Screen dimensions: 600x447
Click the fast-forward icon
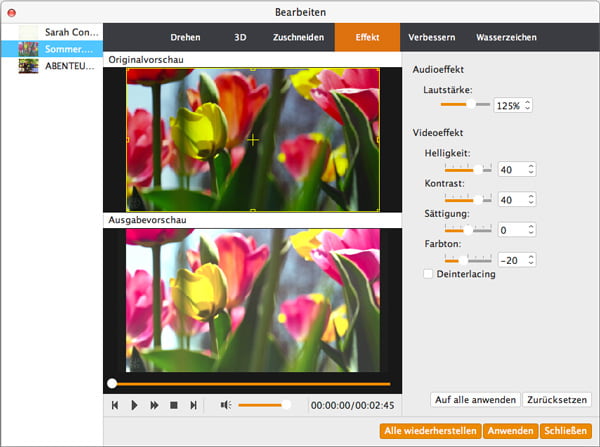(x=154, y=405)
